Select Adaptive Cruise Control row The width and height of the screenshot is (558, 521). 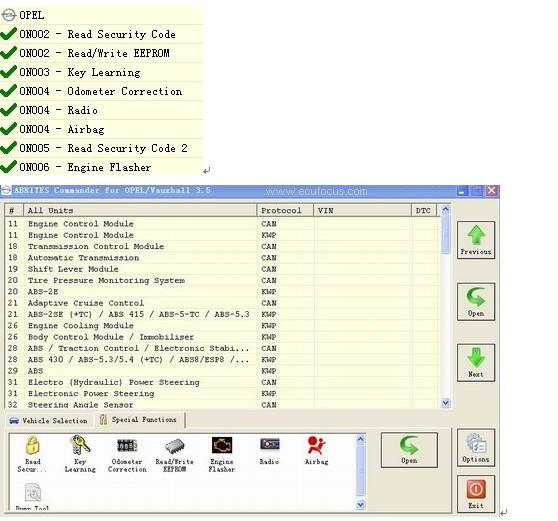[x=222, y=303]
